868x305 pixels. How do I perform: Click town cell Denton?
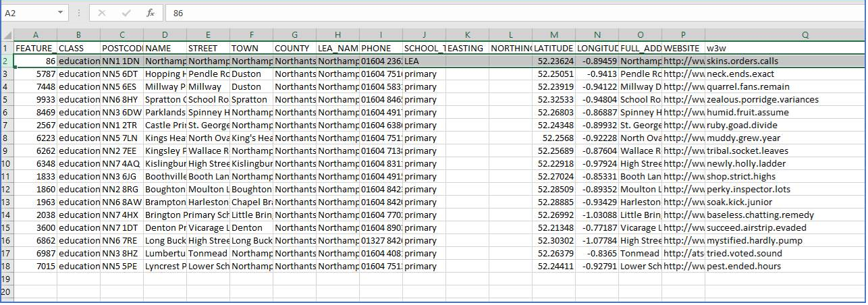pyautogui.click(x=252, y=227)
